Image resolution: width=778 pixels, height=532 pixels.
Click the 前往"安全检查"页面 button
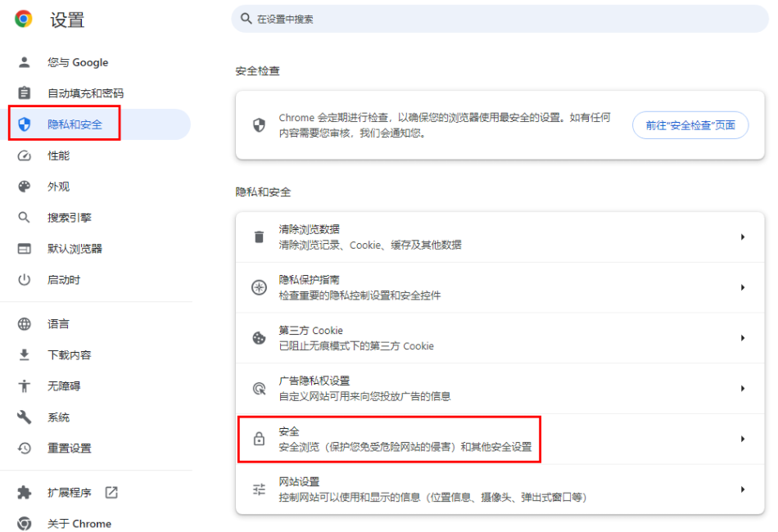pyautogui.click(x=690, y=125)
